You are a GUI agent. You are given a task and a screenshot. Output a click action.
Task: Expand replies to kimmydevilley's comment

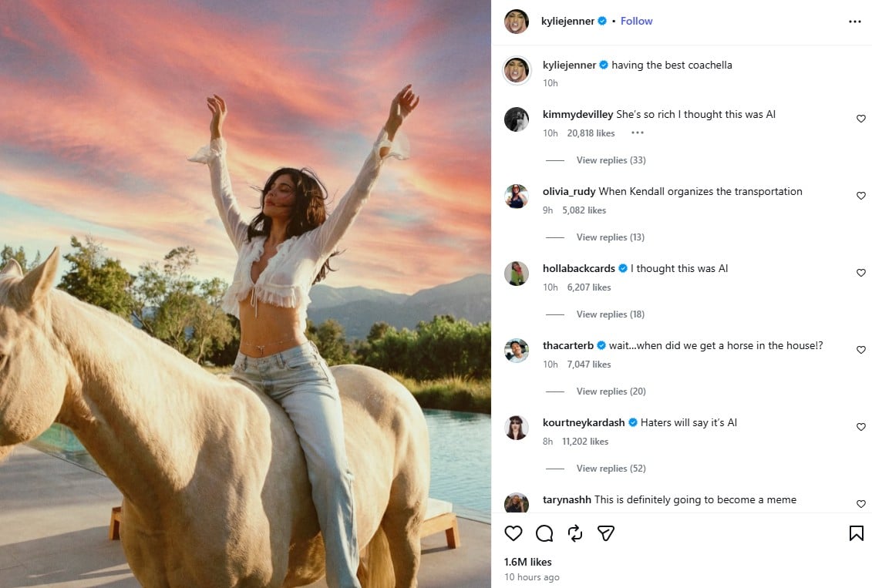point(611,160)
